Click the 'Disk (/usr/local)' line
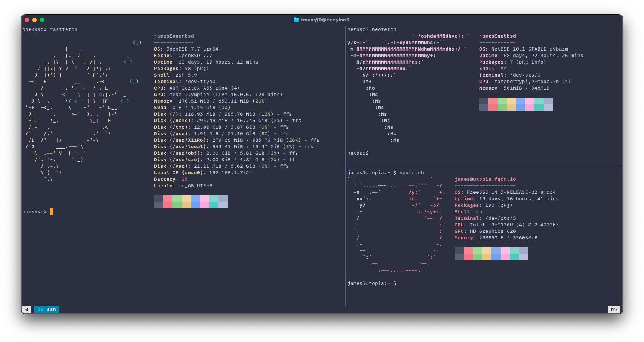 tap(234, 147)
